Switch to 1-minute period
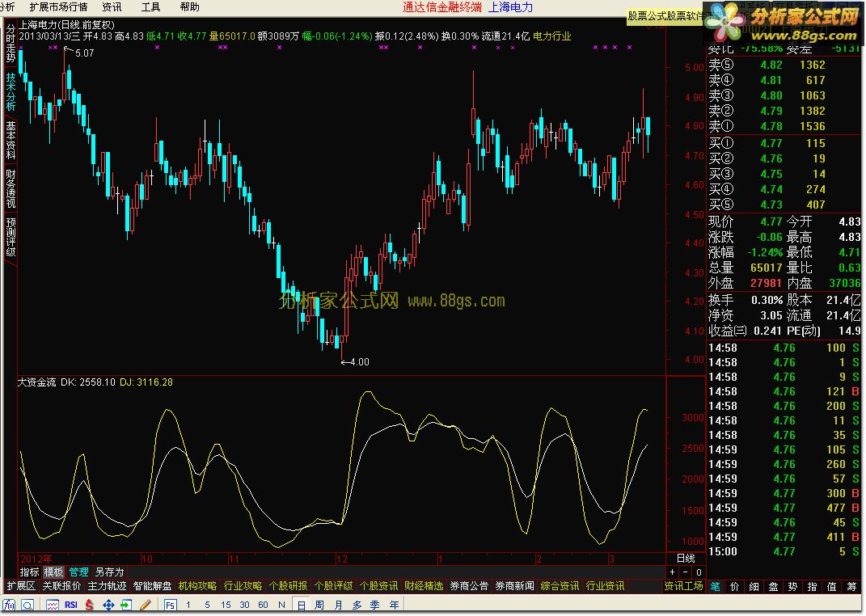The height and width of the screenshot is (616, 866). pyautogui.click(x=188, y=605)
